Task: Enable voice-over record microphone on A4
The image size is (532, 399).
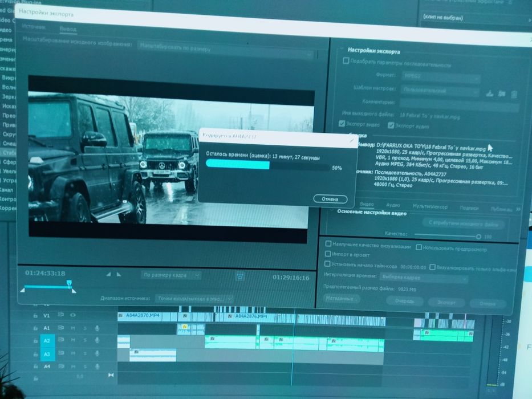Action: [97, 367]
